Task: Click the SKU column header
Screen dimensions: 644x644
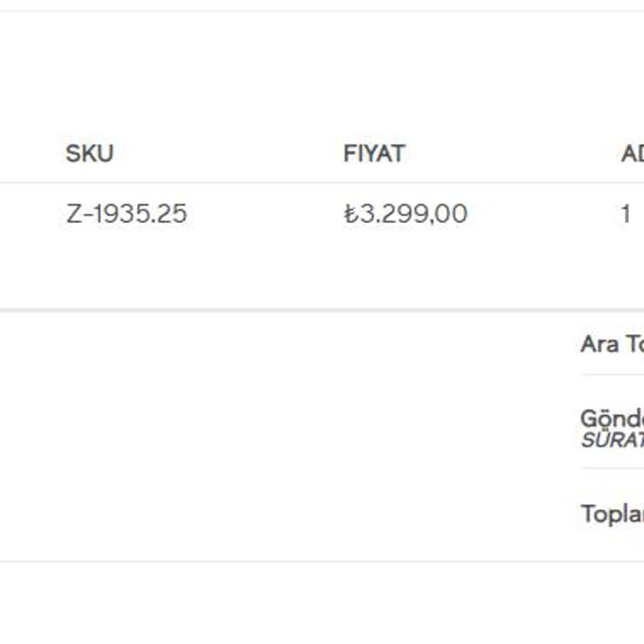Action: [89, 153]
